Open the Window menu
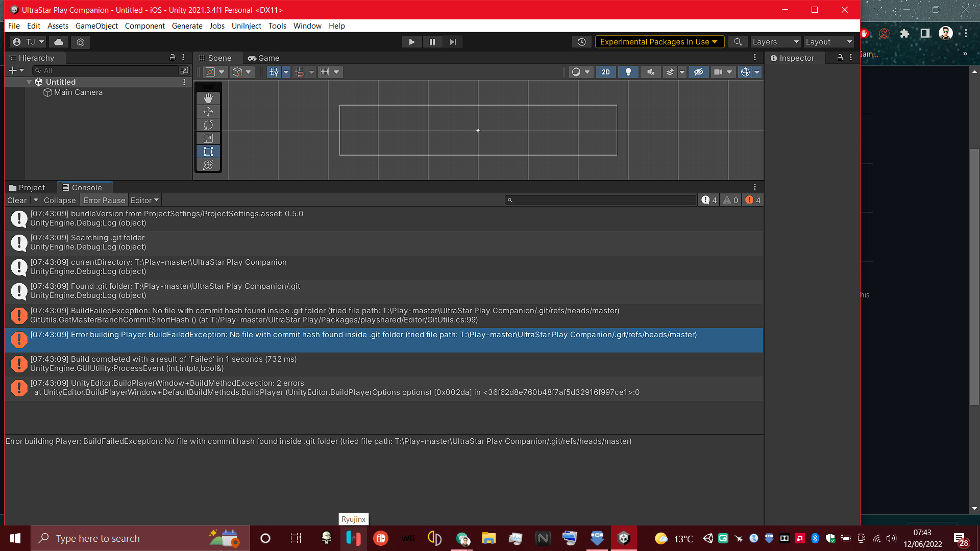Image resolution: width=980 pixels, height=551 pixels. [x=307, y=26]
